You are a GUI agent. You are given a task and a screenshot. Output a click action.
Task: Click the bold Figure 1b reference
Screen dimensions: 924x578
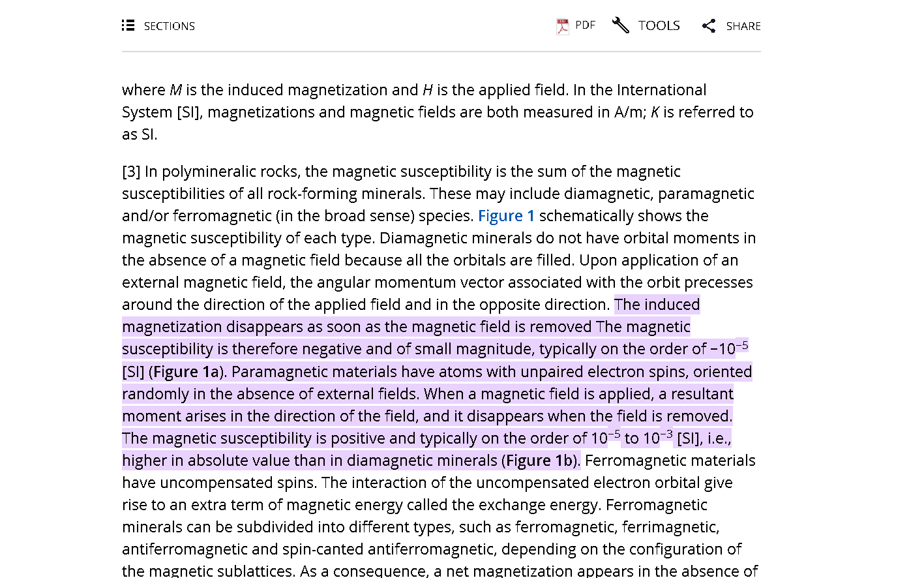pos(539,461)
